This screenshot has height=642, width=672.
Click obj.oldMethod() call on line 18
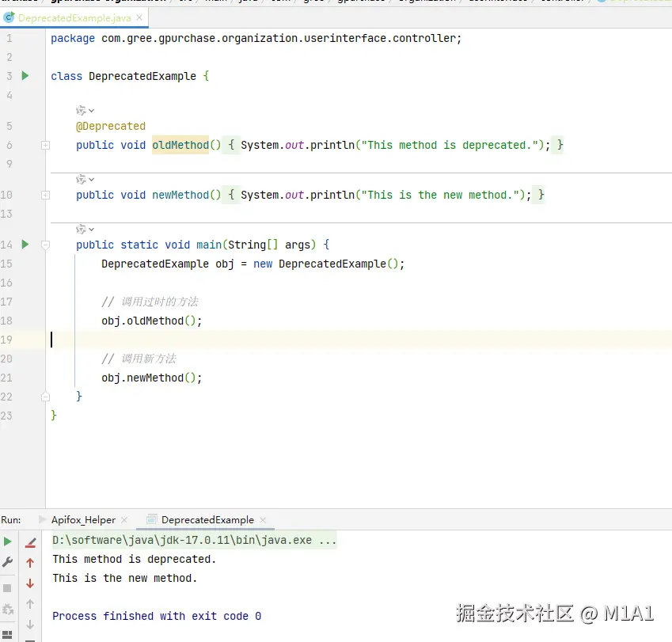tap(151, 321)
